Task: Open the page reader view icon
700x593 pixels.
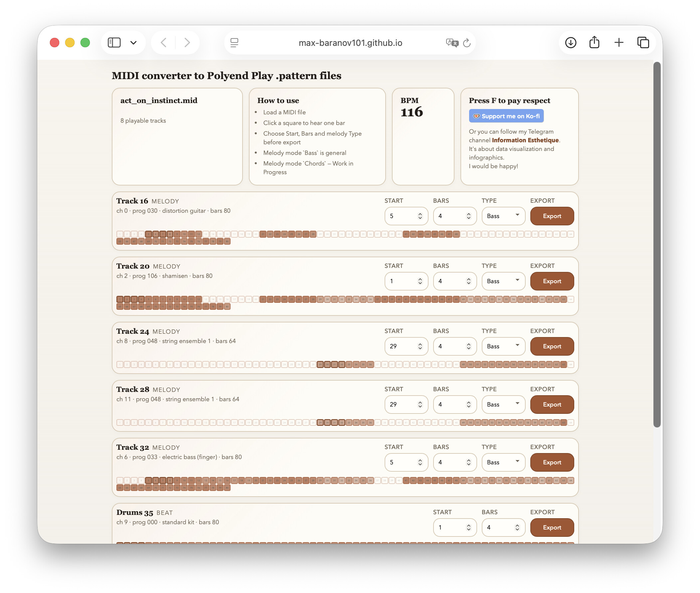Action: pos(235,43)
